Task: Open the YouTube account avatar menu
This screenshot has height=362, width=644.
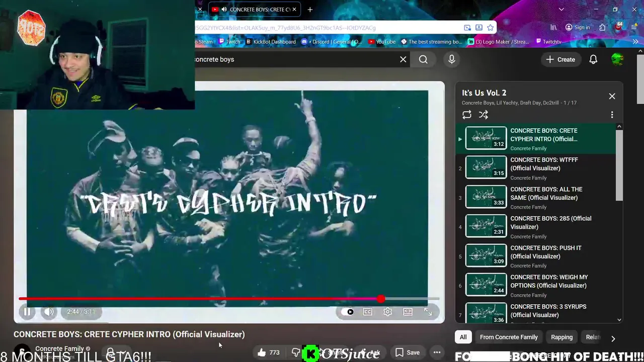Action: click(x=617, y=59)
